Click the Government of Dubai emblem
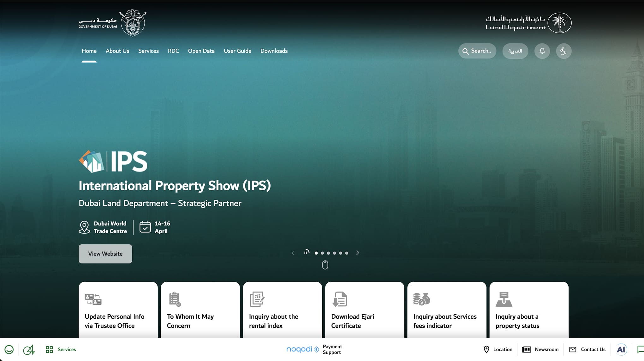Image resolution: width=644 pixels, height=361 pixels. click(x=133, y=23)
